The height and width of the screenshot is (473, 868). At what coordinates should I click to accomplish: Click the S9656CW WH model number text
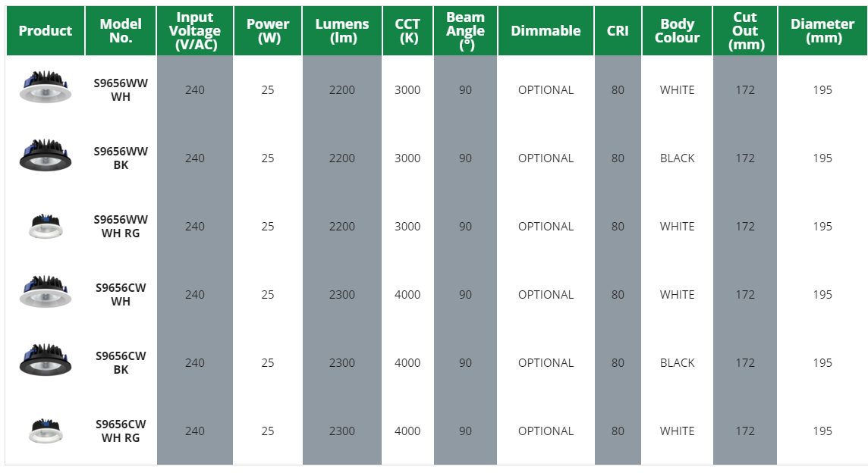121,295
